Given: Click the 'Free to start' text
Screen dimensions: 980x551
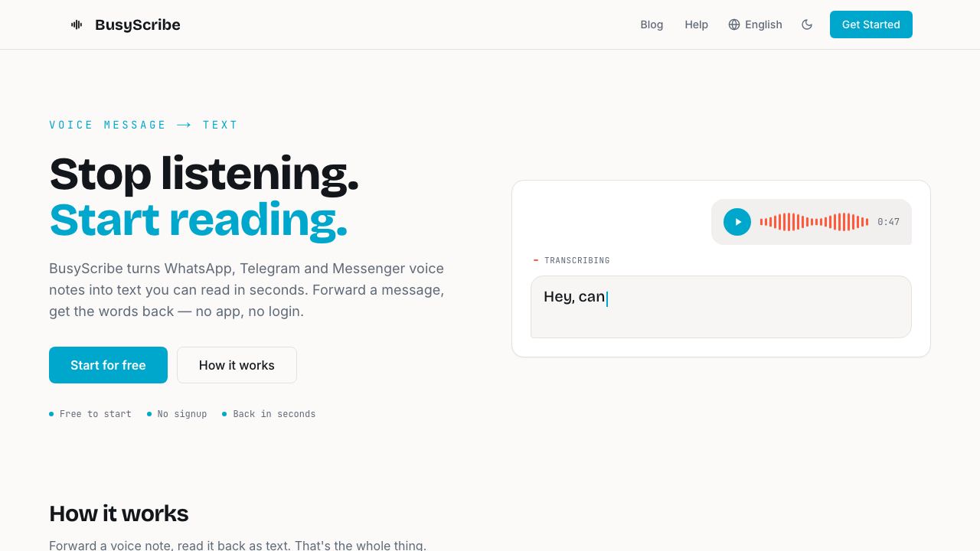Looking at the screenshot, I should 96,414.
